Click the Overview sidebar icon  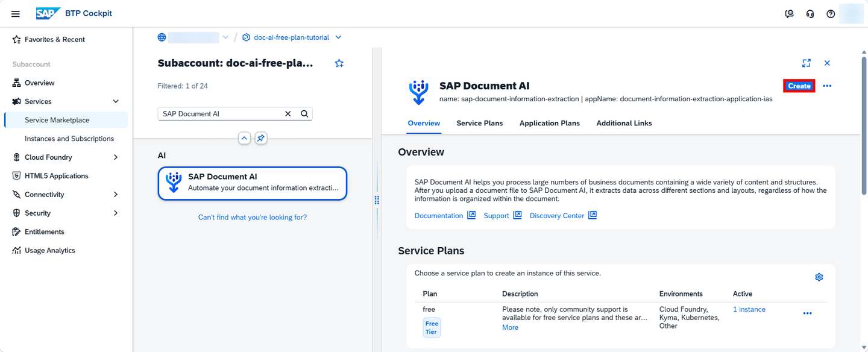(x=17, y=83)
